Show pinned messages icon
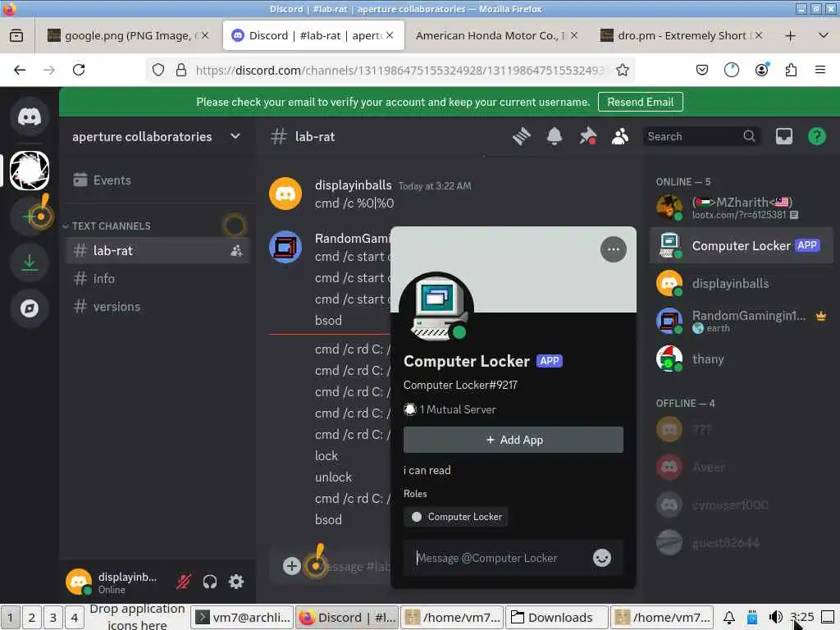 click(587, 137)
